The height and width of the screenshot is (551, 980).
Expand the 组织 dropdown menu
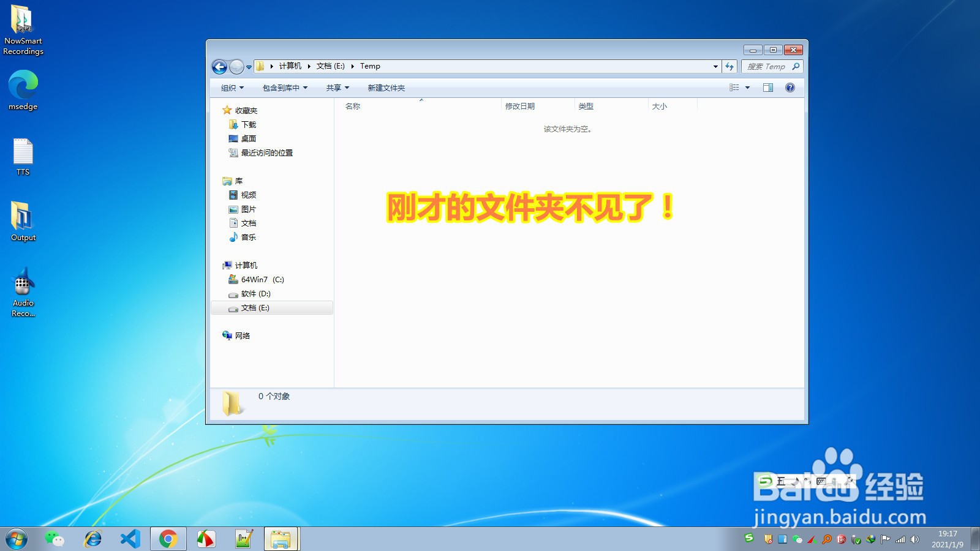point(231,88)
